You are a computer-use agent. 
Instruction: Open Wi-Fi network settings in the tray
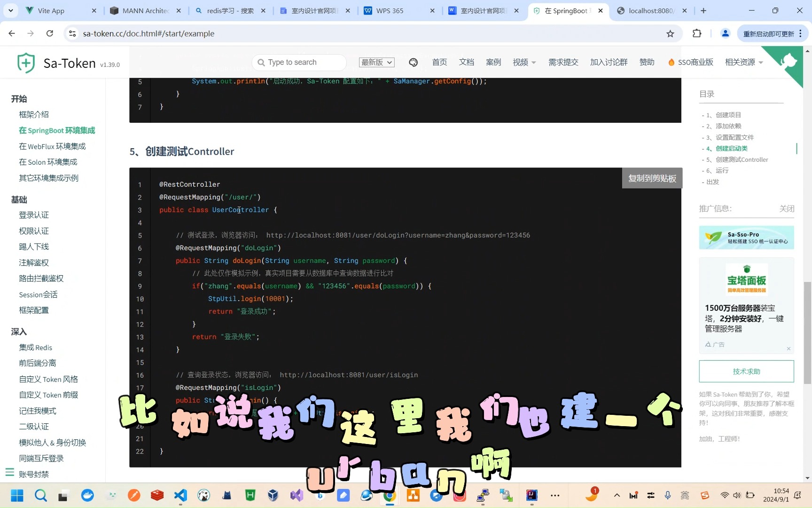[725, 495]
